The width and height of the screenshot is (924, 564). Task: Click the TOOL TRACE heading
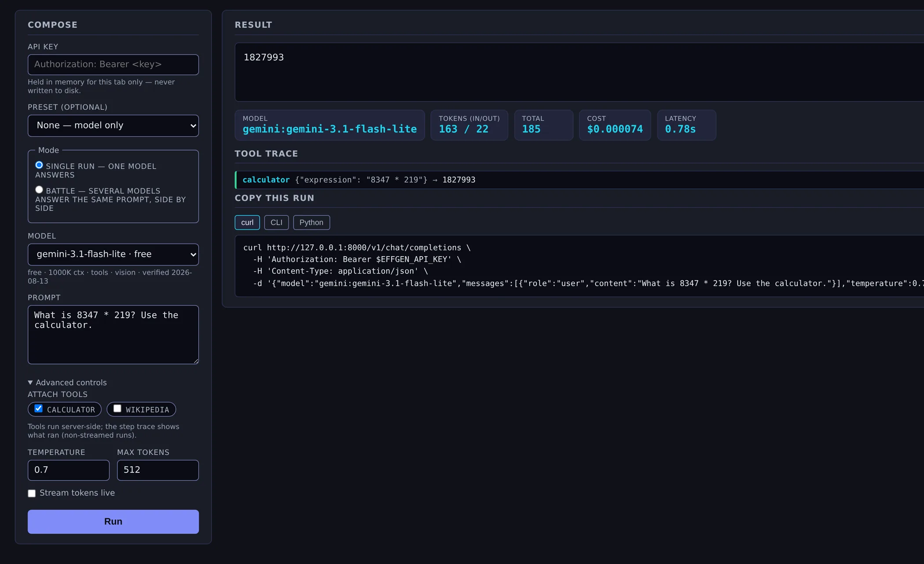[x=266, y=154]
